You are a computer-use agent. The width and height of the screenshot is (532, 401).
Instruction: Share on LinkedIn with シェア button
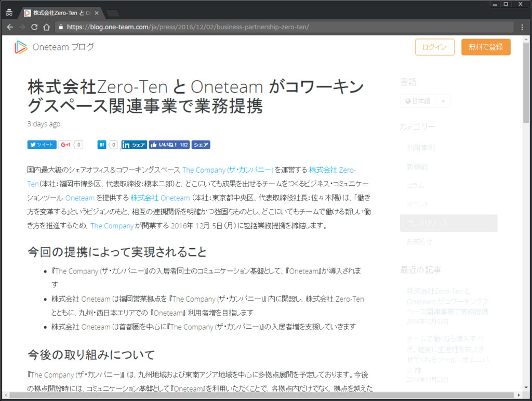134,145
